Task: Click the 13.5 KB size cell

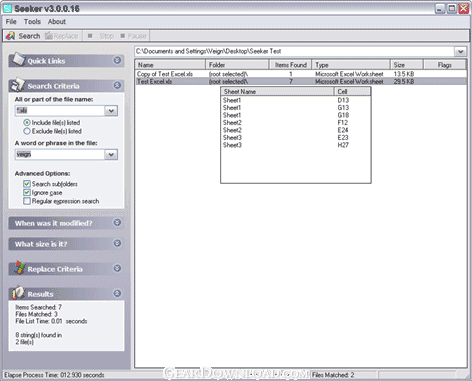Action: (x=404, y=74)
